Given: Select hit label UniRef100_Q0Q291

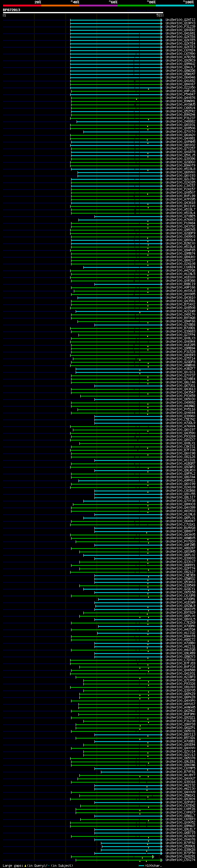Looking at the screenshot, I should coord(180,857).
